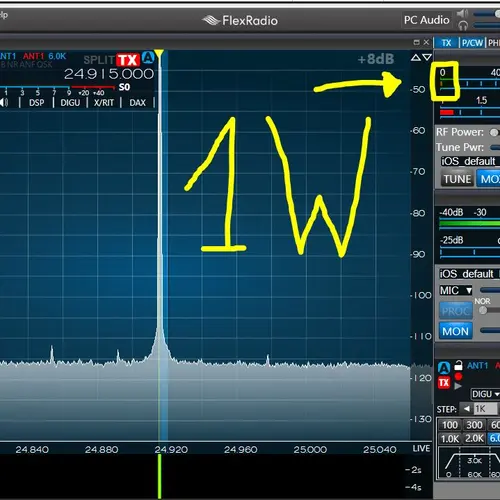Toggle the MON monitor button

tap(455, 331)
